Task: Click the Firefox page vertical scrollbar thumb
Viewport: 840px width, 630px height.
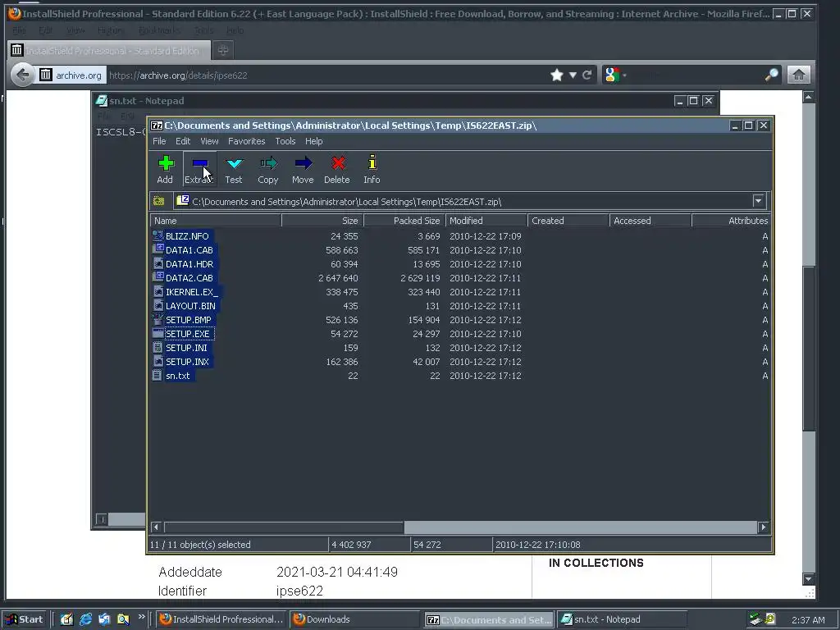Action: pos(808,347)
